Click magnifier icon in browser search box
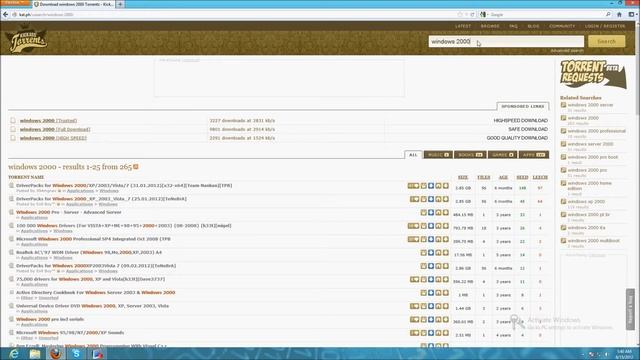 (608, 14)
